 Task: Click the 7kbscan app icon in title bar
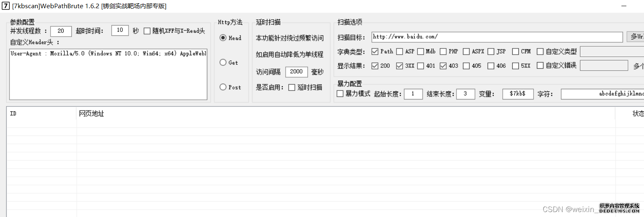[6, 6]
